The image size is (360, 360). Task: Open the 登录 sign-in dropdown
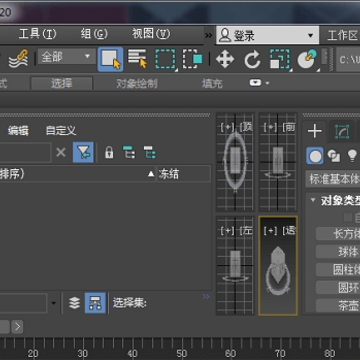pos(268,35)
